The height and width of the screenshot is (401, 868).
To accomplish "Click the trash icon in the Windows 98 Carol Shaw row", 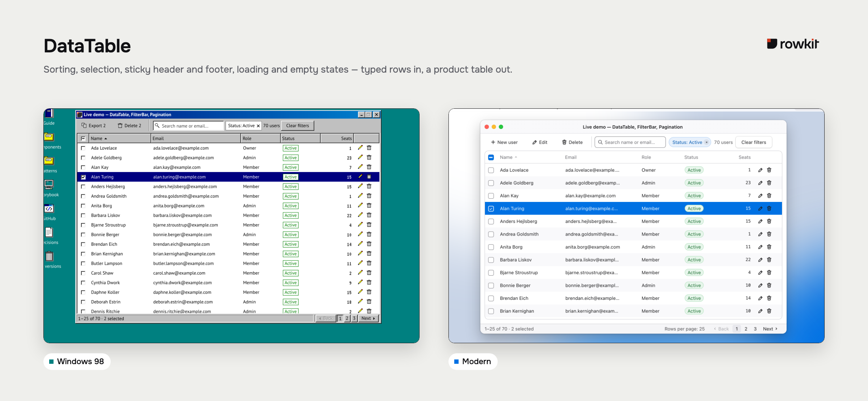I will [x=369, y=273].
